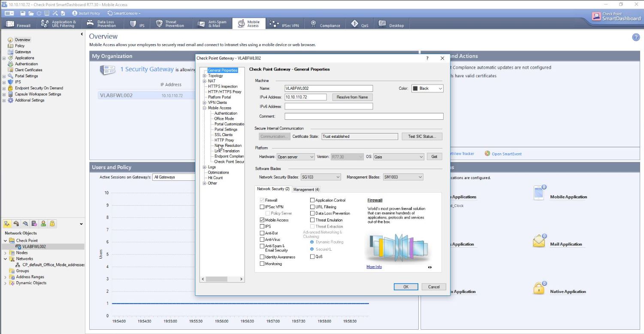The width and height of the screenshot is (644, 334).
Task: Expand the Topology node in the gateway tree
Action: pos(205,76)
